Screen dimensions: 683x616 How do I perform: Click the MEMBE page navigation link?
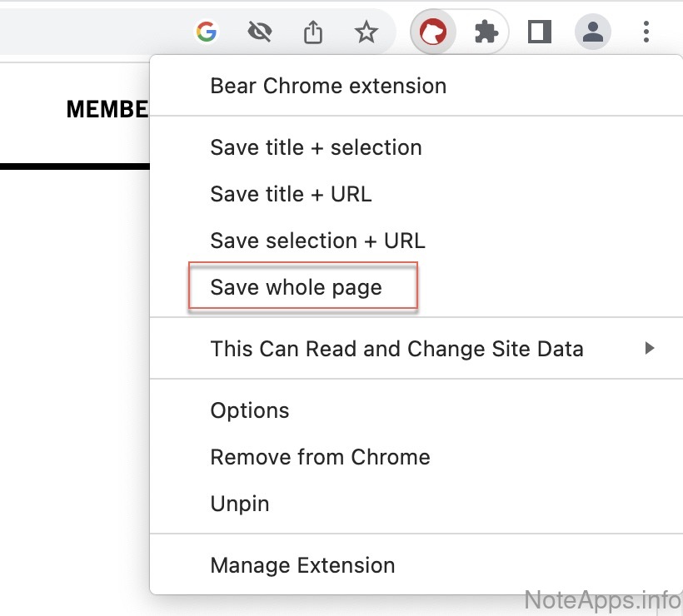(x=107, y=109)
